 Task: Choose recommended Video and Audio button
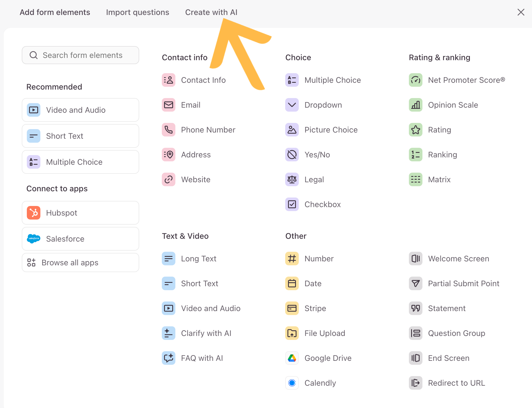point(80,110)
